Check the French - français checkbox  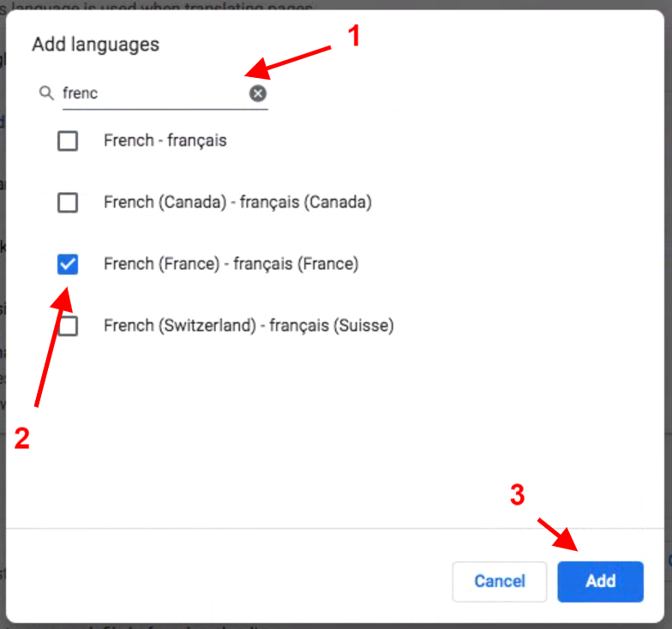pyautogui.click(x=68, y=141)
